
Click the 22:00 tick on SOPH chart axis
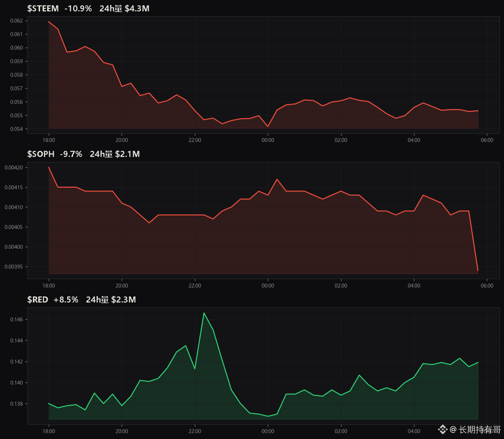pos(195,285)
